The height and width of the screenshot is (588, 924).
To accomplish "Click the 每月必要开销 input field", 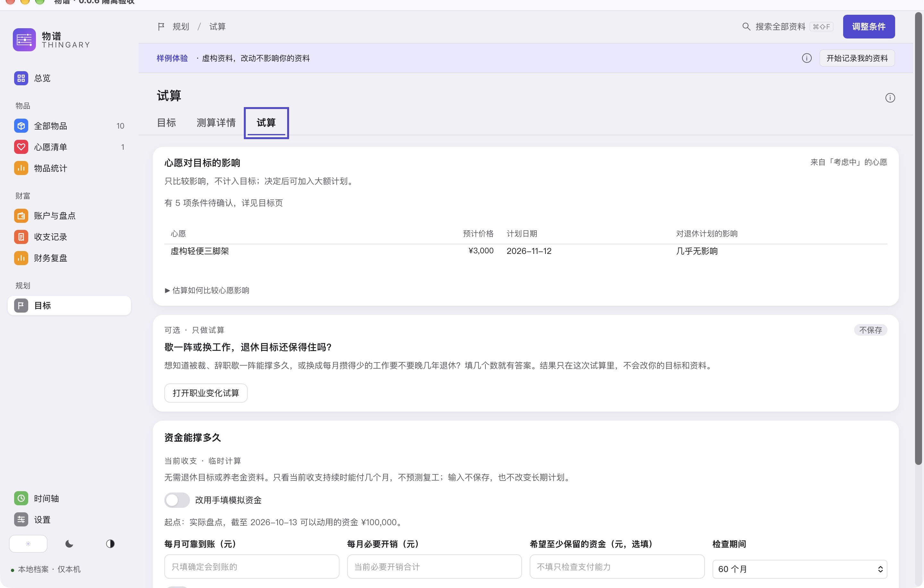I will (434, 567).
